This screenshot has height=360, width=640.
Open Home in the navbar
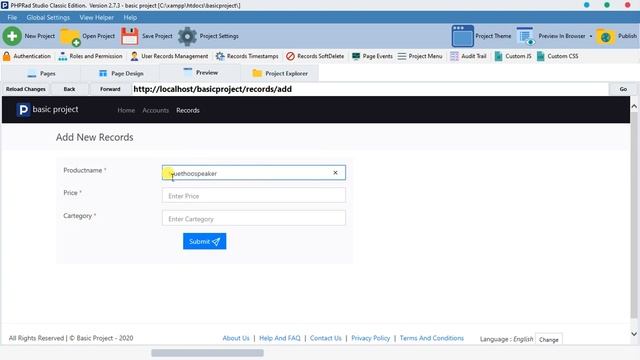tap(126, 110)
